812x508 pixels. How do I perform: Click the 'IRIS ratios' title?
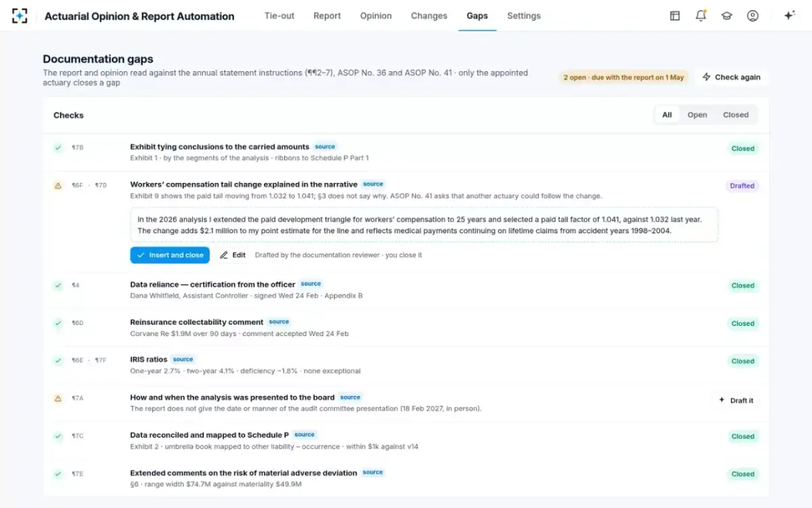click(148, 360)
